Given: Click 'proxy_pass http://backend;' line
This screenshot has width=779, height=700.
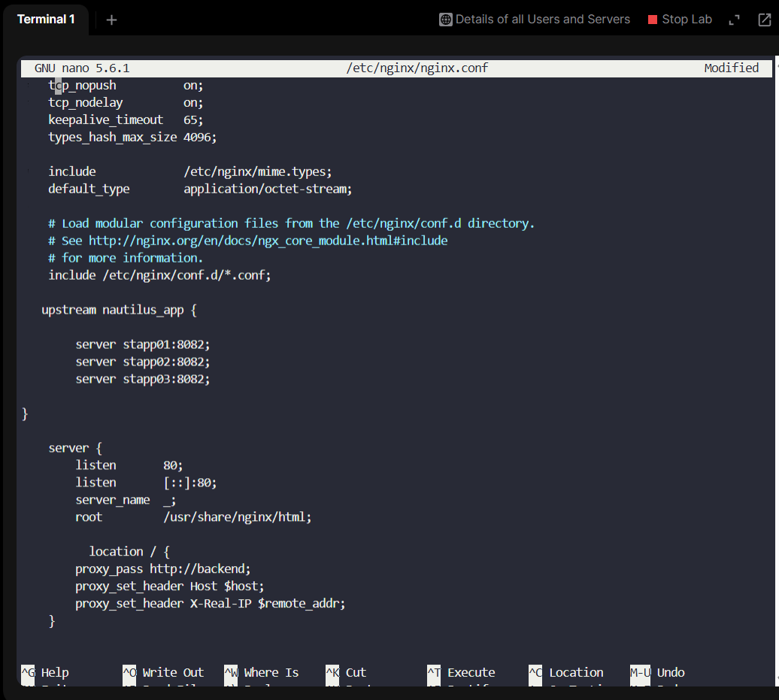Looking at the screenshot, I should tap(163, 569).
